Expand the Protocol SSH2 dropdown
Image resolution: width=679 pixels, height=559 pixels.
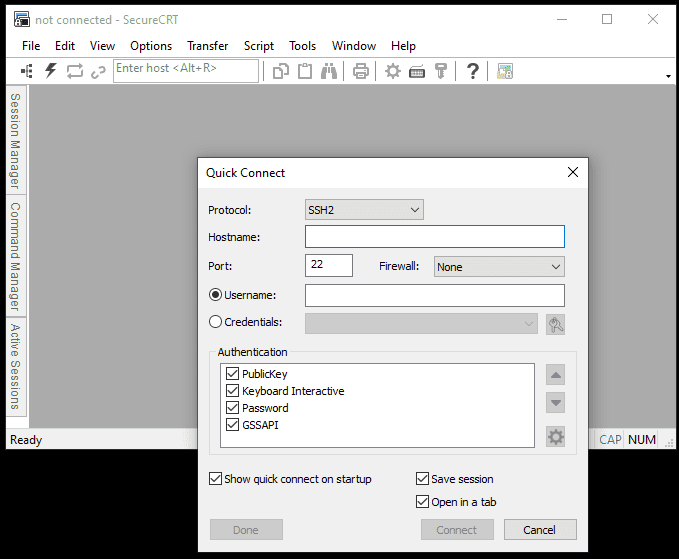(x=364, y=210)
